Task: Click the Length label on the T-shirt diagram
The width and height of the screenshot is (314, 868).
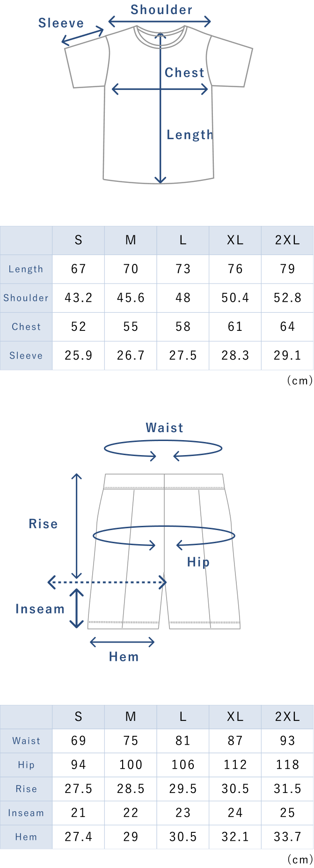Action: point(190,135)
